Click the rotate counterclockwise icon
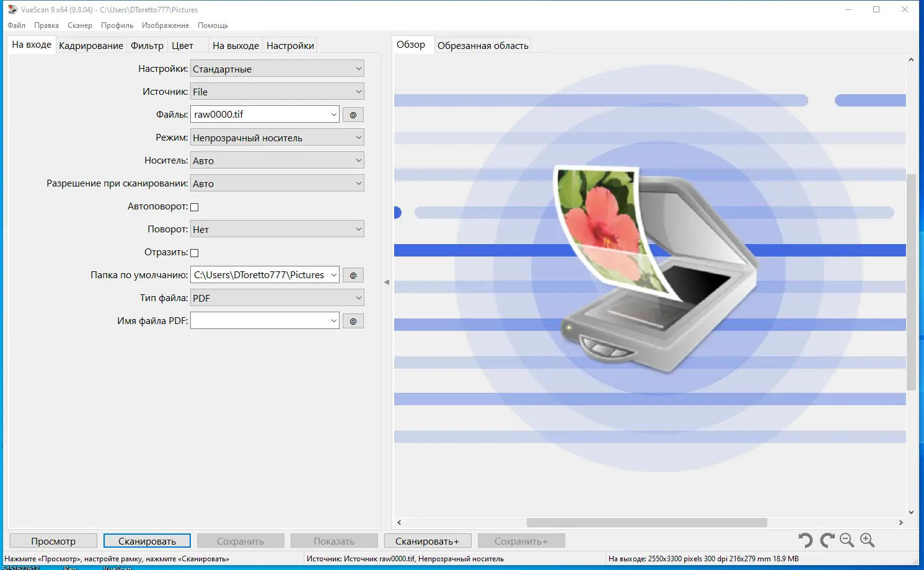The height and width of the screenshot is (570, 924). [x=805, y=540]
